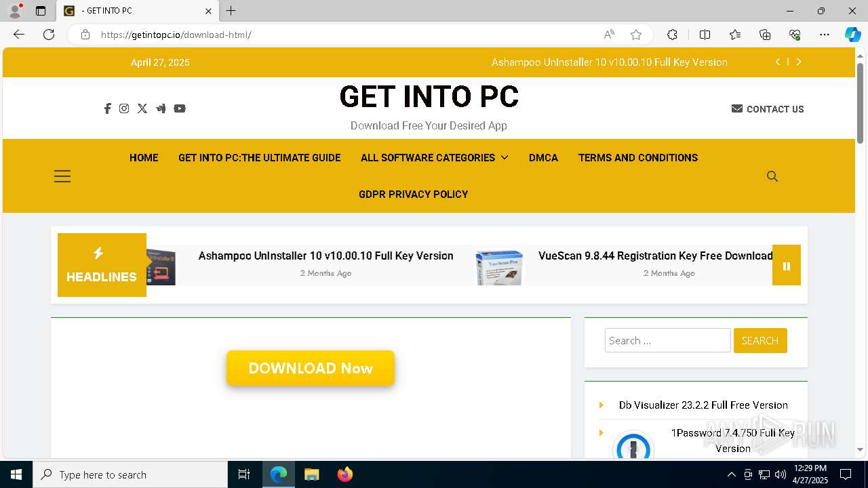Click the SEARCH button in sidebar
The image size is (868, 488).
coord(760,340)
